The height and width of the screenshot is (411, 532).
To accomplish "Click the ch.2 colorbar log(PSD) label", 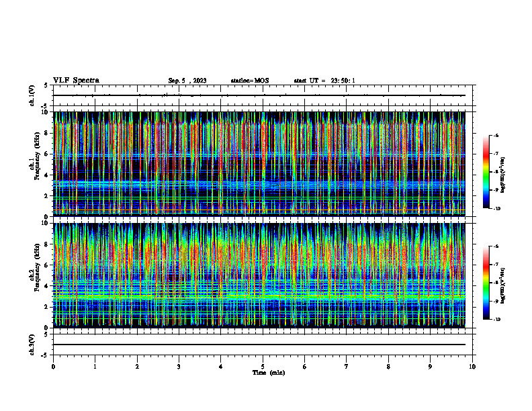I will click(x=503, y=285).
